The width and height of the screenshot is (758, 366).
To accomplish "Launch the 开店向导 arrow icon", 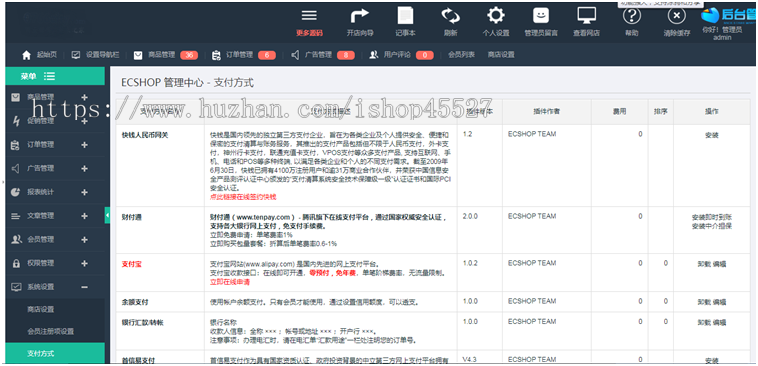I will click(x=359, y=16).
